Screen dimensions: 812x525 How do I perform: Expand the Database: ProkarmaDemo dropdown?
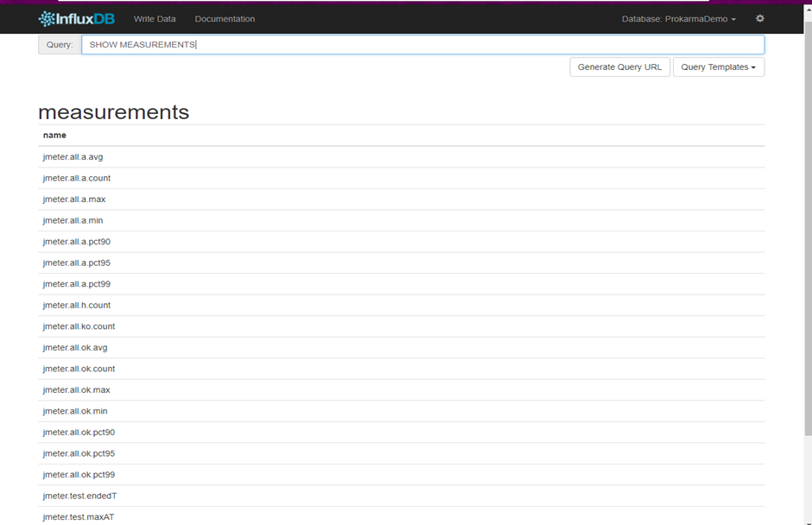click(678, 19)
